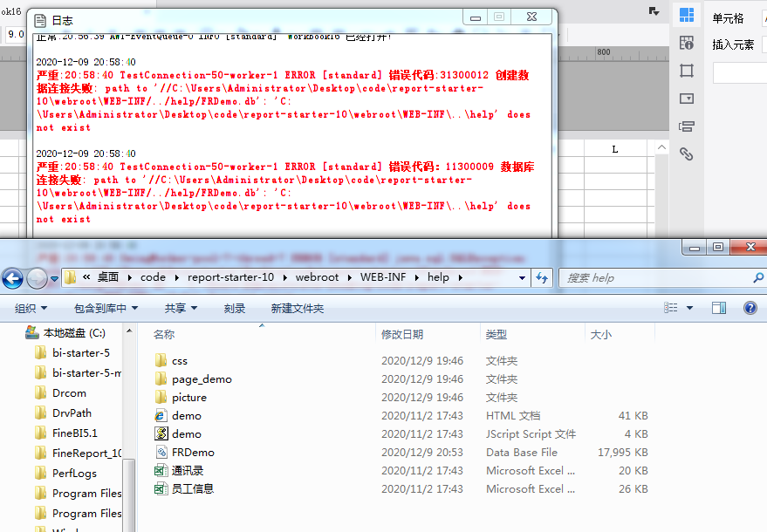
Task: Sort by 大小 column header
Action: pyautogui.click(x=600, y=334)
